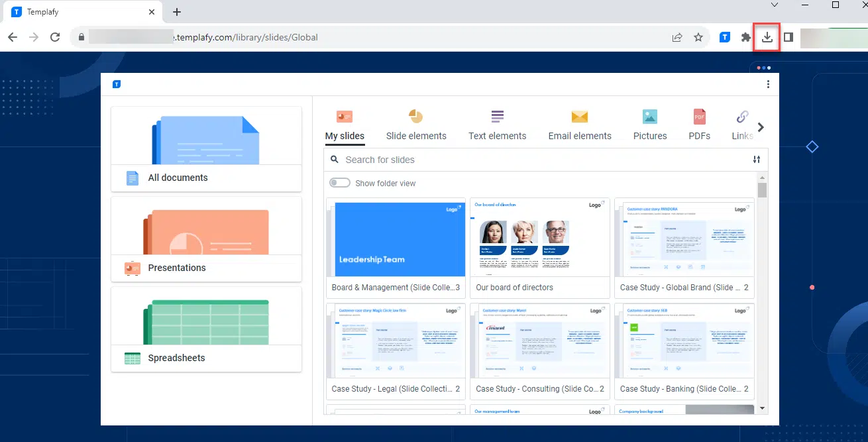Reload the page with refresh icon

55,37
